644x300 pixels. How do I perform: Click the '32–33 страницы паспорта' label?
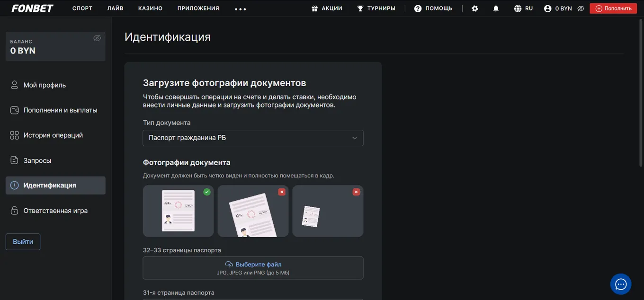[182, 250]
